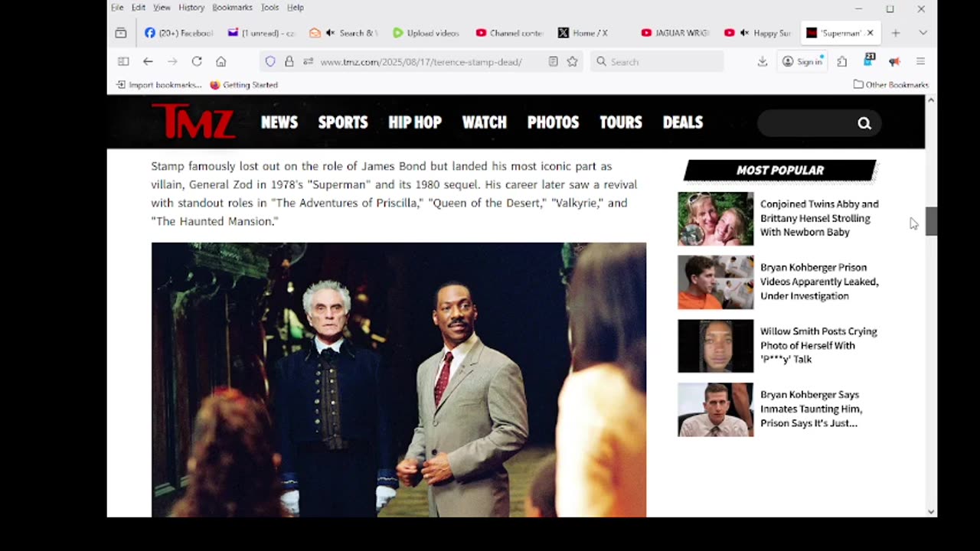
Task: Expand the list all tabs dropdown
Action: point(923,33)
